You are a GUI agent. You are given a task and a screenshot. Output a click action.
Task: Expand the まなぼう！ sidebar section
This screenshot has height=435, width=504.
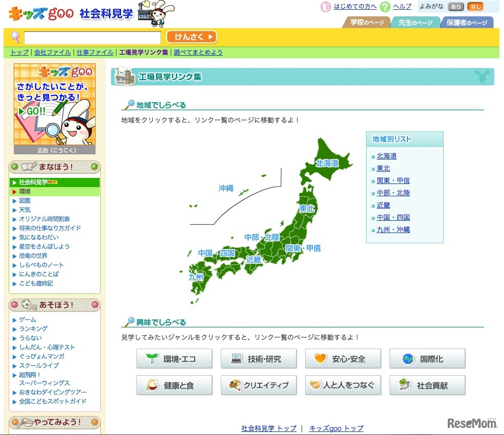55,167
